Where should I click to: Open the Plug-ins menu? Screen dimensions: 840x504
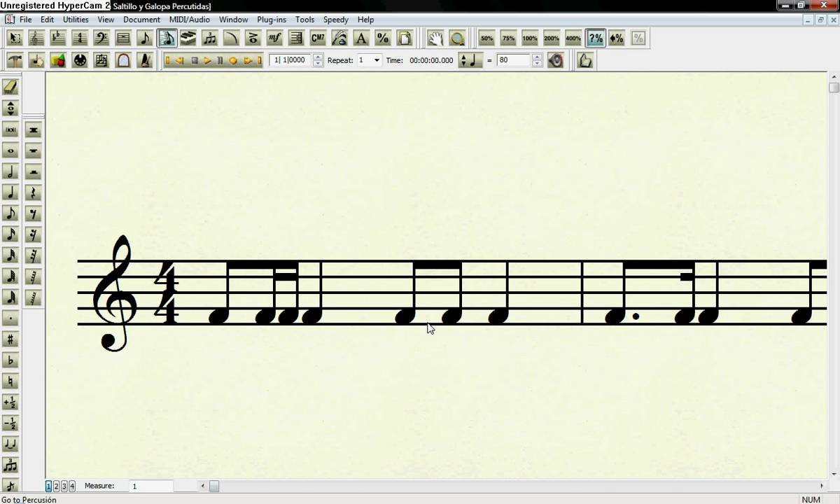pos(272,20)
